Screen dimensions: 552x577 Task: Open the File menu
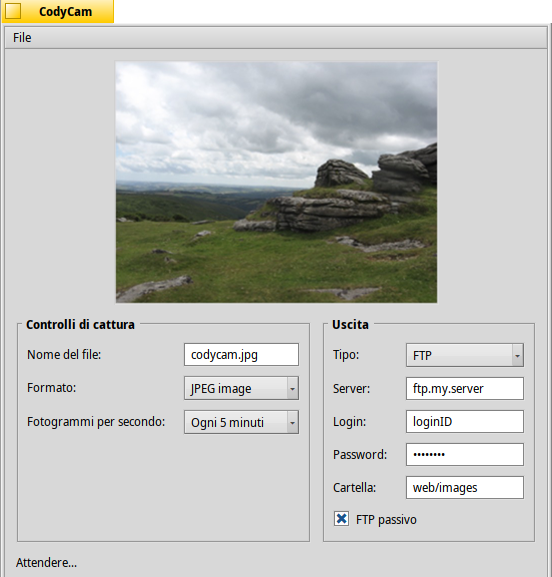[22, 38]
